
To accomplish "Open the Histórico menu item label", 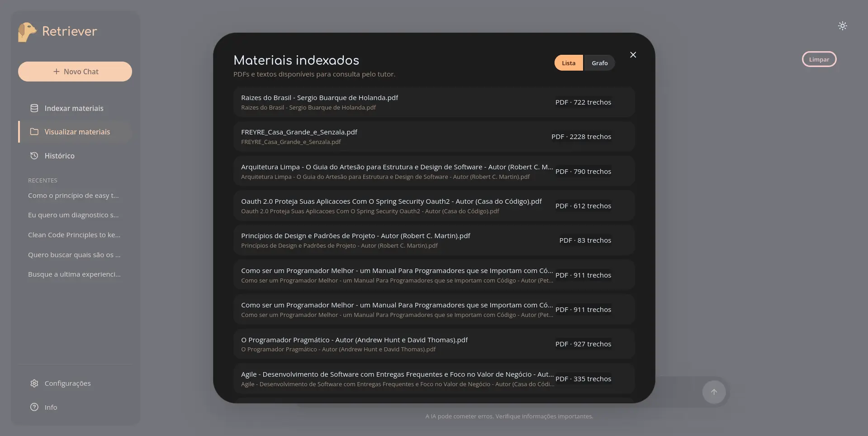I will (60, 156).
